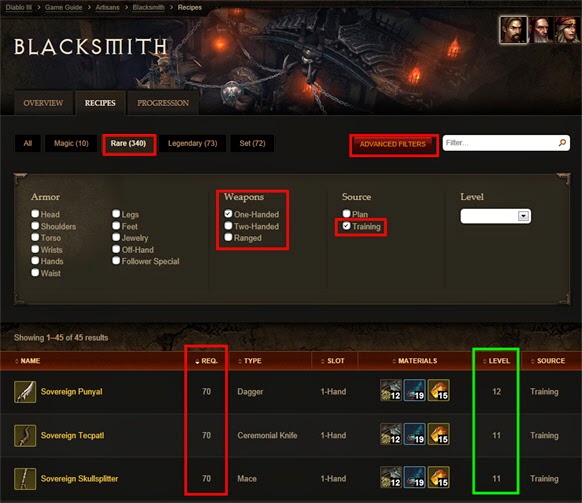
Task: Select the old bald artisan portrait
Action: click(540, 30)
